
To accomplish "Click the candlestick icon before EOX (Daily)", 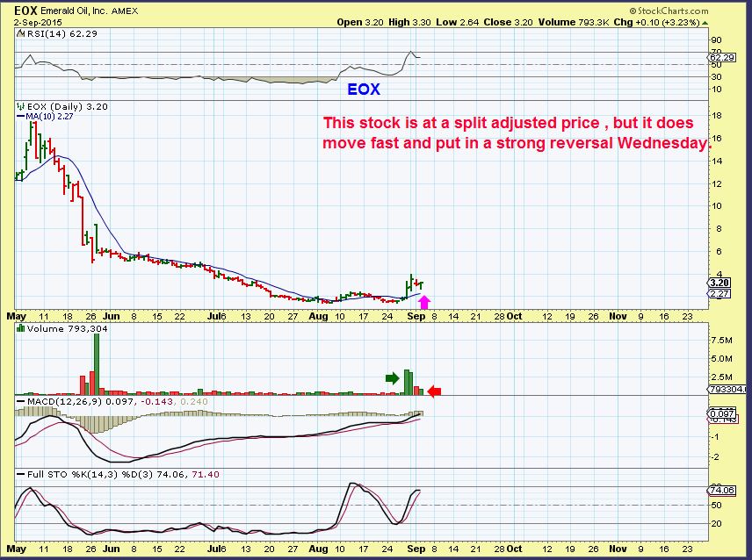I will 20,106.
